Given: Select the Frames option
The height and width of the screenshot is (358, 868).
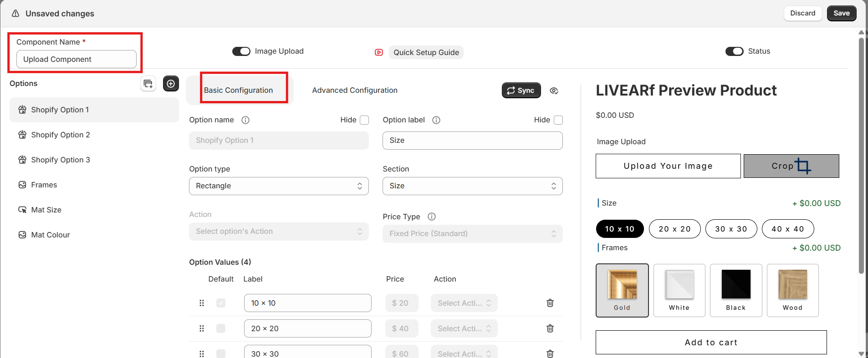Looking at the screenshot, I should point(94,185).
